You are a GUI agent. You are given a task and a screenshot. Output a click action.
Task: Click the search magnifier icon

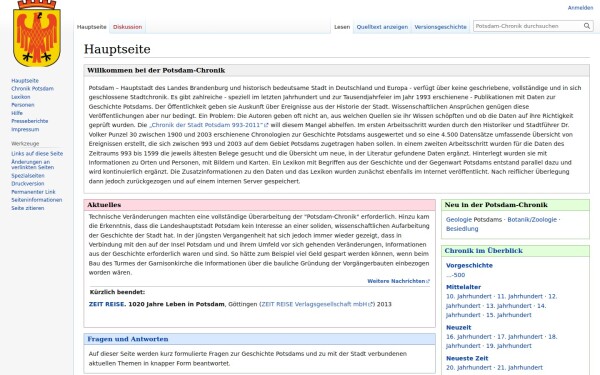tap(587, 26)
